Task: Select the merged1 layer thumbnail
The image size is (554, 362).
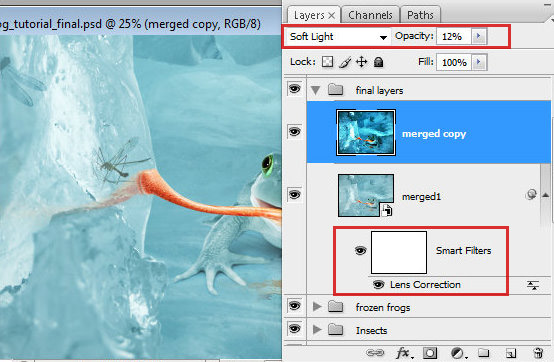Action: tap(366, 195)
